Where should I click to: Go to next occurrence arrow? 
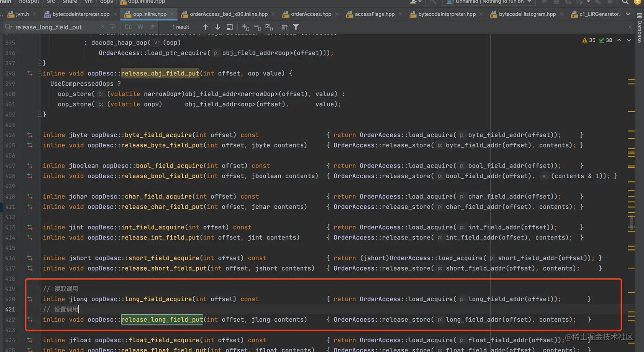(218, 27)
